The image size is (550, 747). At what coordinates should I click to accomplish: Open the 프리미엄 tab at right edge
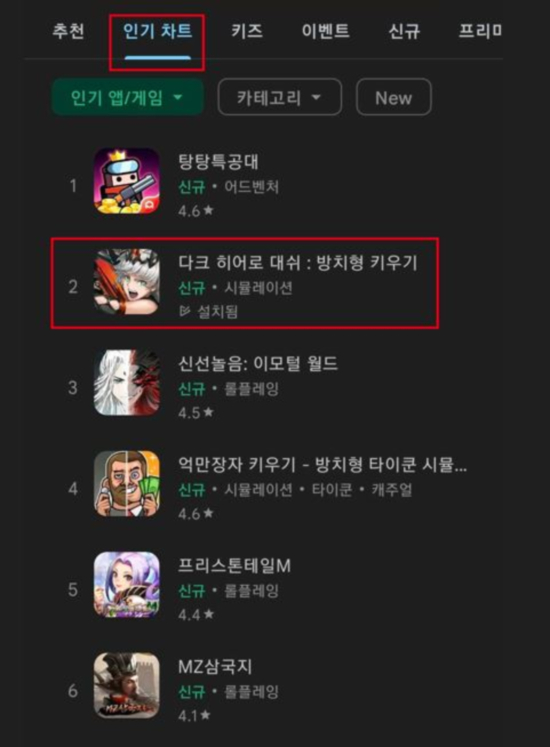tap(480, 31)
